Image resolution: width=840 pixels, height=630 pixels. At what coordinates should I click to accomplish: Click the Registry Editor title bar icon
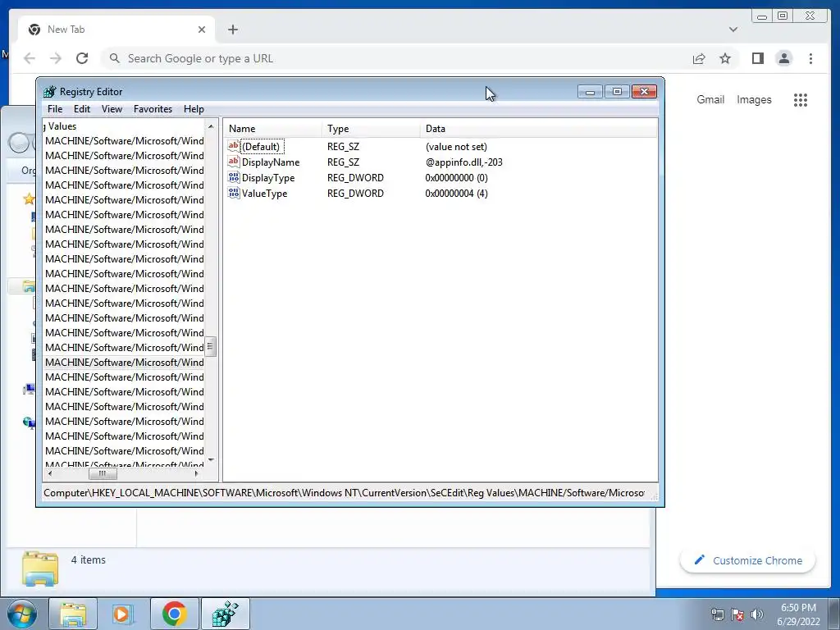50,92
